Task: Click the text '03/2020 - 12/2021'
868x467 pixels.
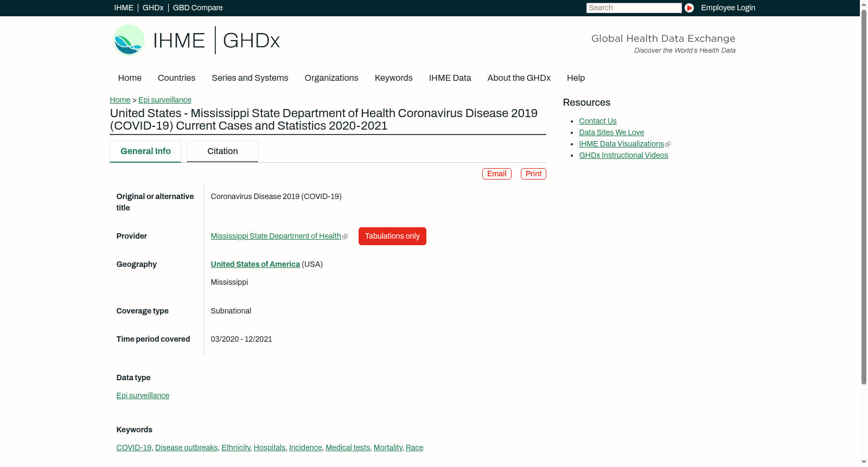Action: click(241, 339)
